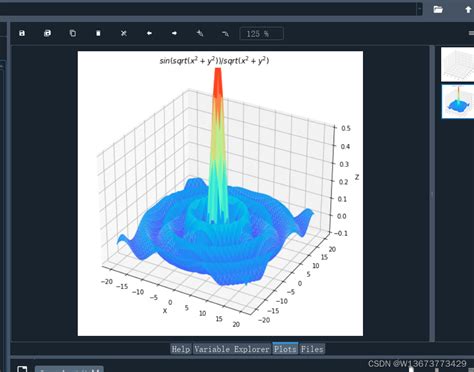
Task: Expand the working directory path dropdown
Action: pyautogui.click(x=419, y=9)
